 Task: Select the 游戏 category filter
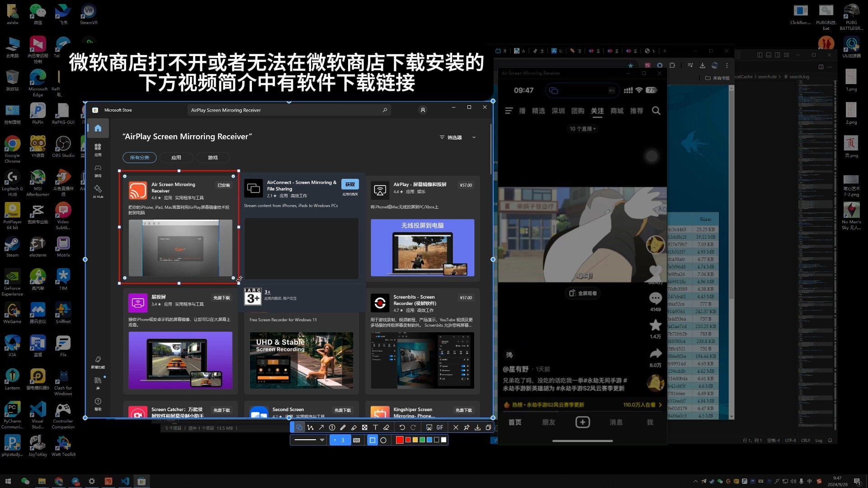coord(213,158)
